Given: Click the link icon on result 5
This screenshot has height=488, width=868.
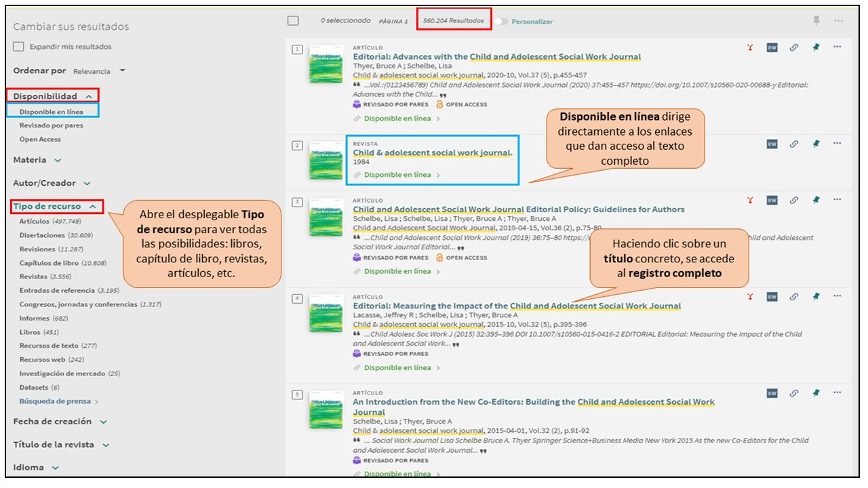Looking at the screenshot, I should pos(793,393).
